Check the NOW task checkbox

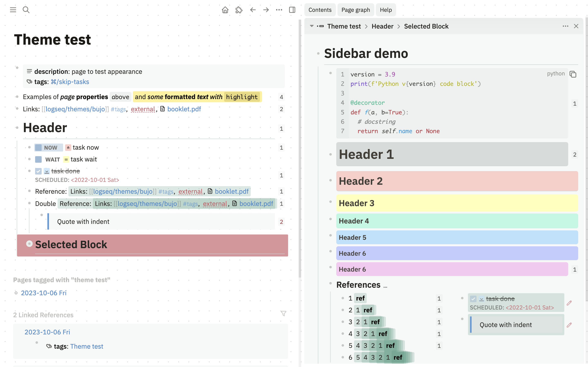38,148
